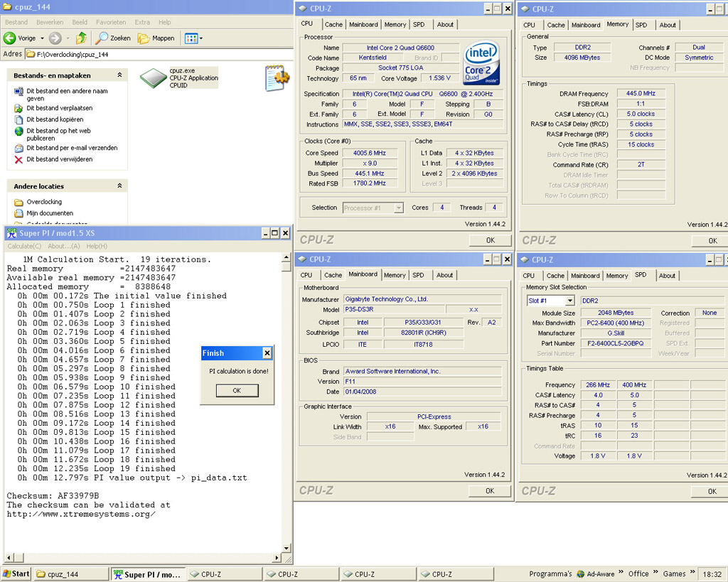This screenshot has height=582, width=728.
Task: Click 'Dit bestand op het web publiceren'
Action: tap(58, 134)
